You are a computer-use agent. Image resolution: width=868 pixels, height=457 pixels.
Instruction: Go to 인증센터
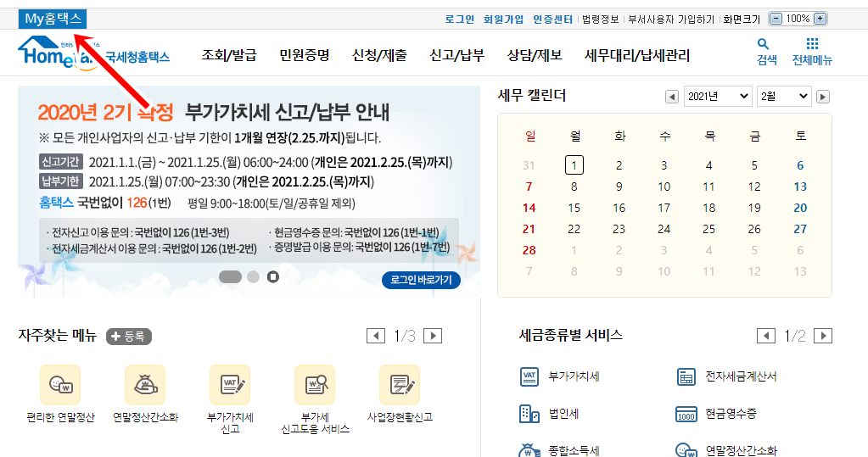pyautogui.click(x=552, y=20)
